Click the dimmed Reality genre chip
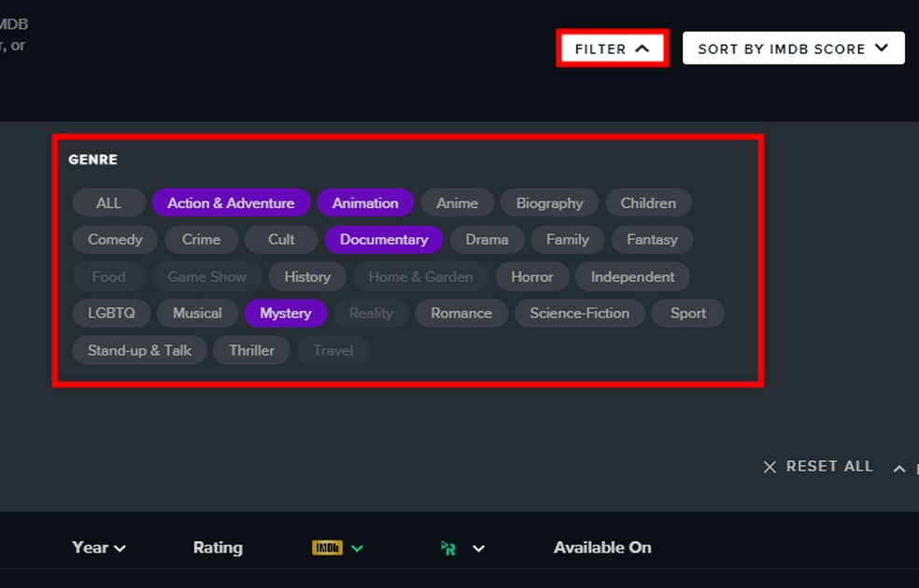The height and width of the screenshot is (588, 919). pyautogui.click(x=371, y=314)
